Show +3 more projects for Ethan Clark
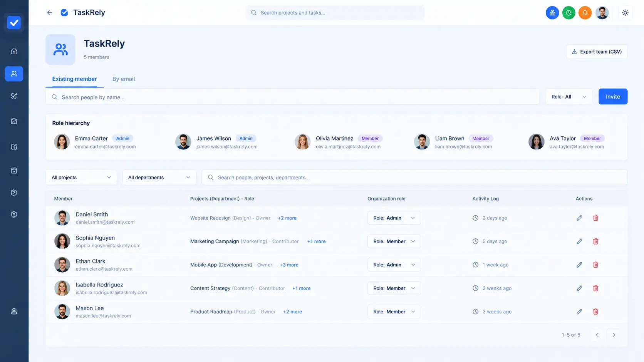The image size is (644, 362). click(289, 265)
